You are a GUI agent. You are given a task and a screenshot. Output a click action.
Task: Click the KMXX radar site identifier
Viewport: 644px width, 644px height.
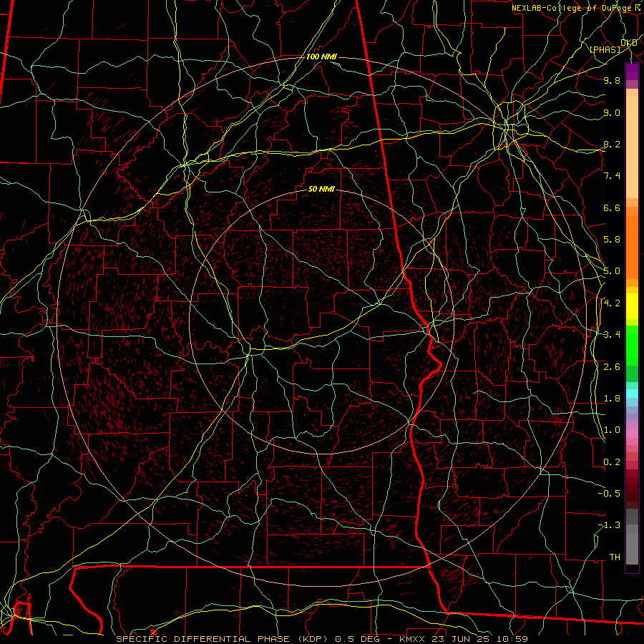[413, 639]
